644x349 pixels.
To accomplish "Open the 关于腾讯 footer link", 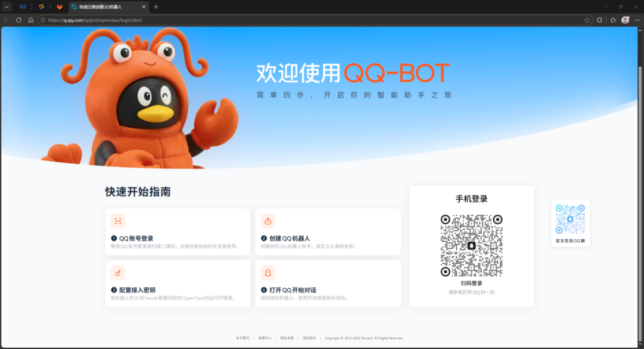I will (242, 338).
